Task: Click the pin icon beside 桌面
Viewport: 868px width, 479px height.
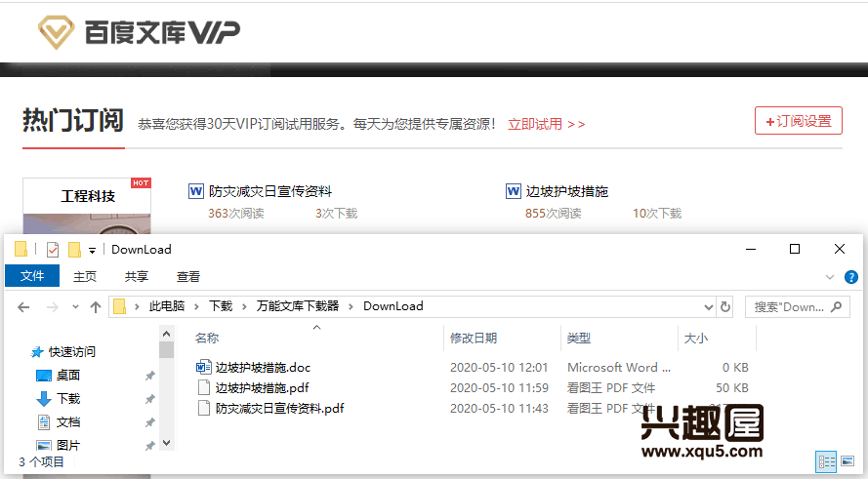Action: pyautogui.click(x=149, y=376)
